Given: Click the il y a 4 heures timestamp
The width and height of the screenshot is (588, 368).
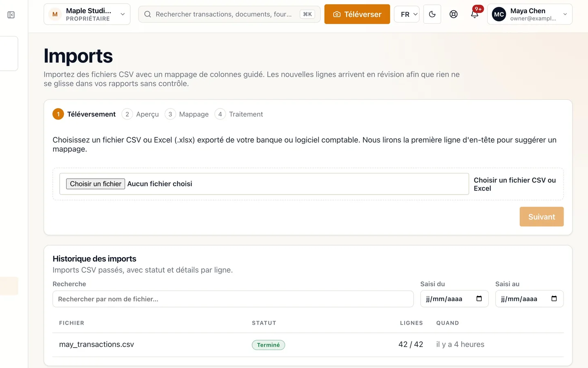Looking at the screenshot, I should pyautogui.click(x=460, y=345).
